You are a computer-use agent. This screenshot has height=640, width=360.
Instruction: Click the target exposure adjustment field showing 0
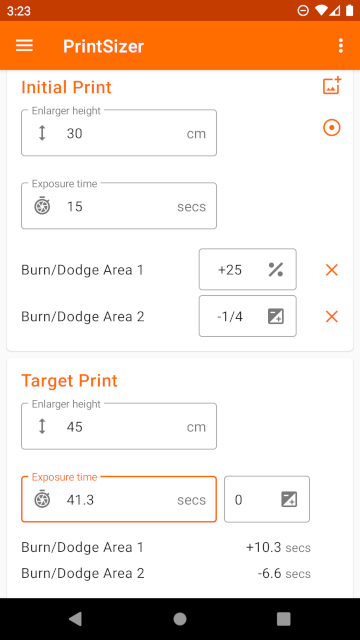pyautogui.click(x=267, y=499)
